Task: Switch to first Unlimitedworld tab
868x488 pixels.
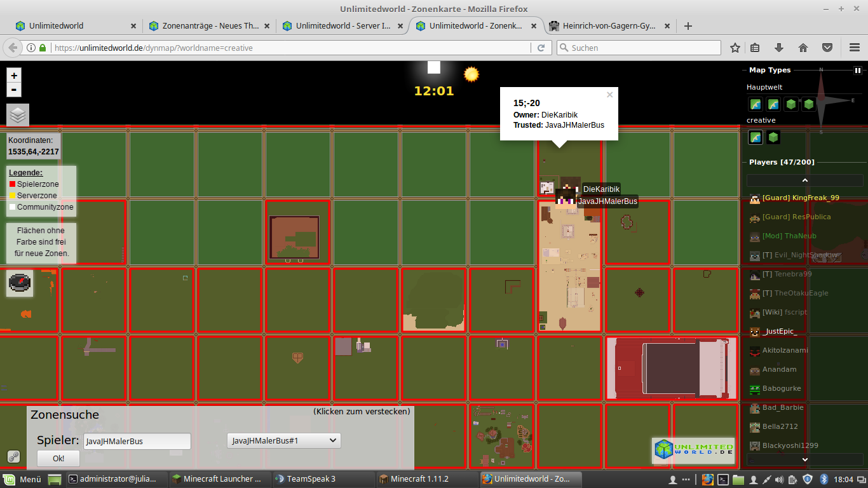Action: pos(76,26)
